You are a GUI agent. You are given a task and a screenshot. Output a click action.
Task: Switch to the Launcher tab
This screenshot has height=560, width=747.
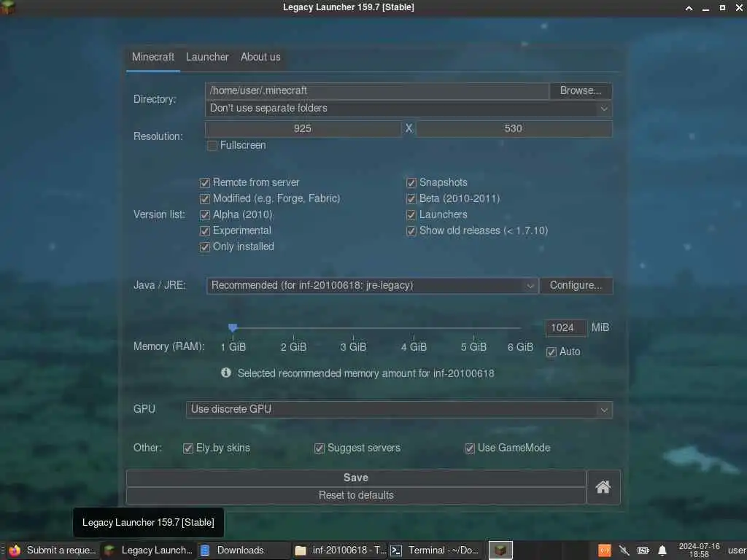(207, 57)
